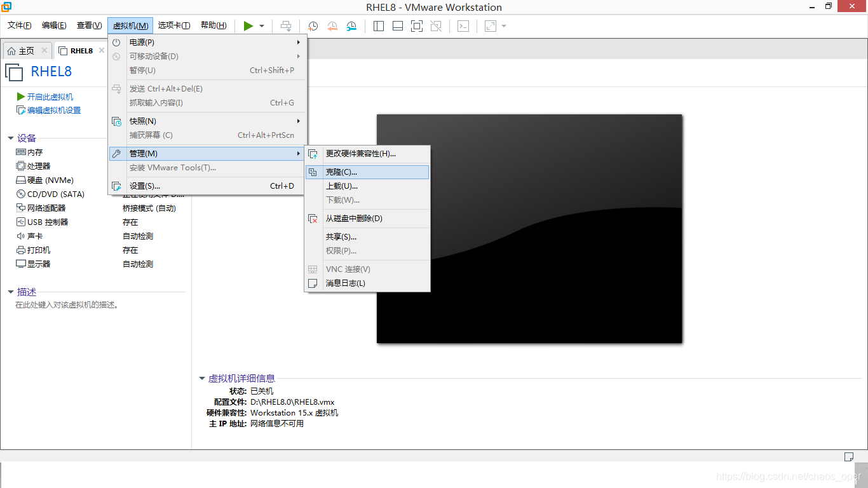The width and height of the screenshot is (868, 488).
Task: Collapse the 虚拟机详细信息 section
Action: [202, 379]
